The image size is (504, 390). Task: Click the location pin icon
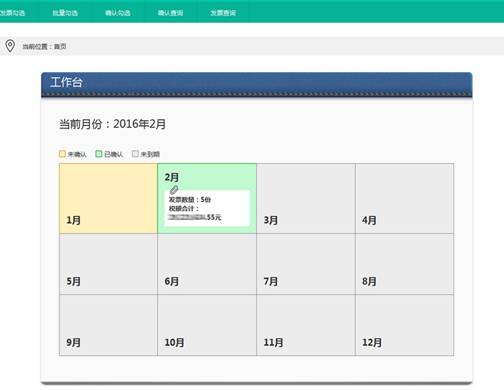[x=10, y=46]
